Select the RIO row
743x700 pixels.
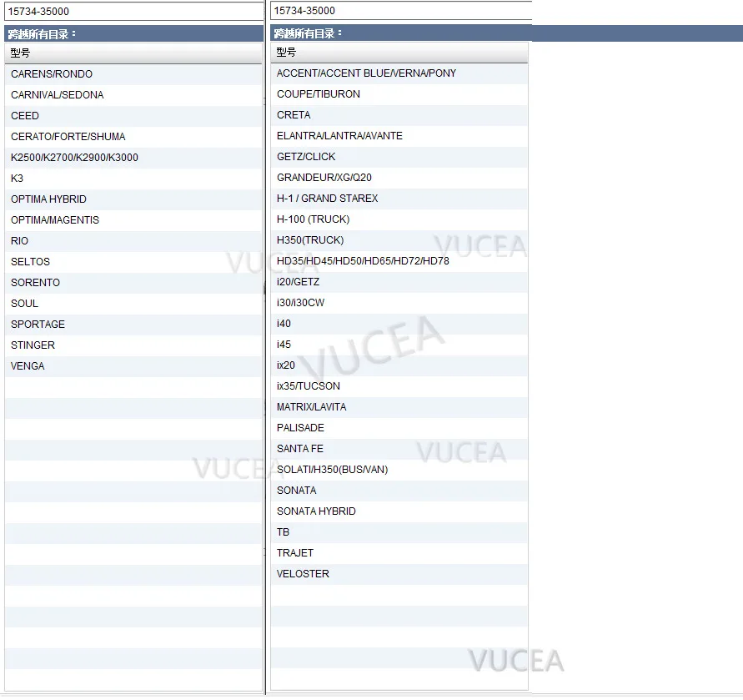[x=133, y=241]
